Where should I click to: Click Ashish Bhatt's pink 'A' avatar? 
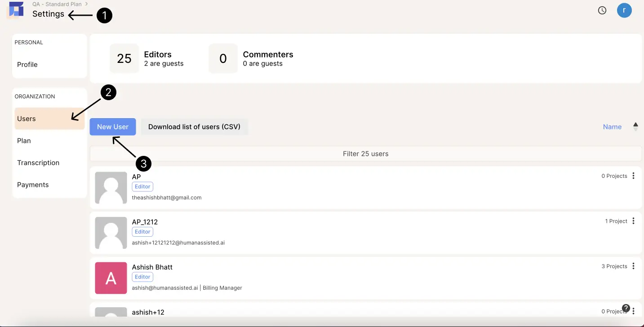pos(111,278)
